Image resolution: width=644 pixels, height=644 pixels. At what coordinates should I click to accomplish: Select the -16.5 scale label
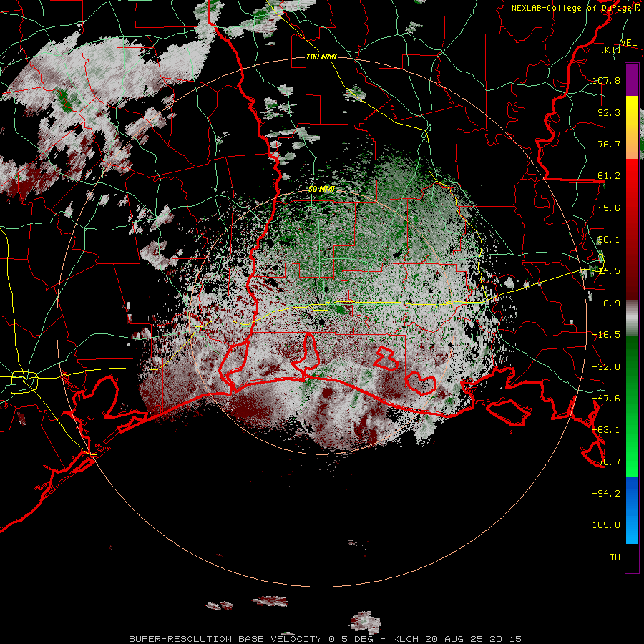[606, 335]
